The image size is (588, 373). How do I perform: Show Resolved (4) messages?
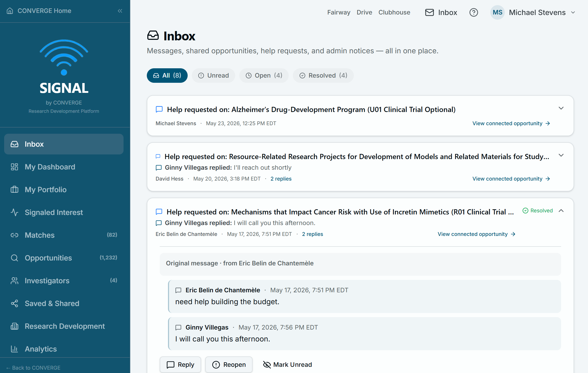coord(323,76)
